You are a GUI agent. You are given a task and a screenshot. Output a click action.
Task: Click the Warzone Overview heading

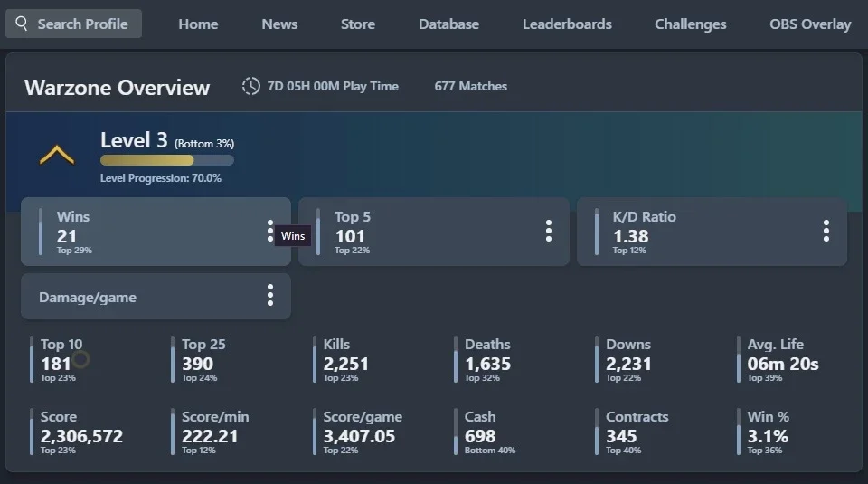117,88
